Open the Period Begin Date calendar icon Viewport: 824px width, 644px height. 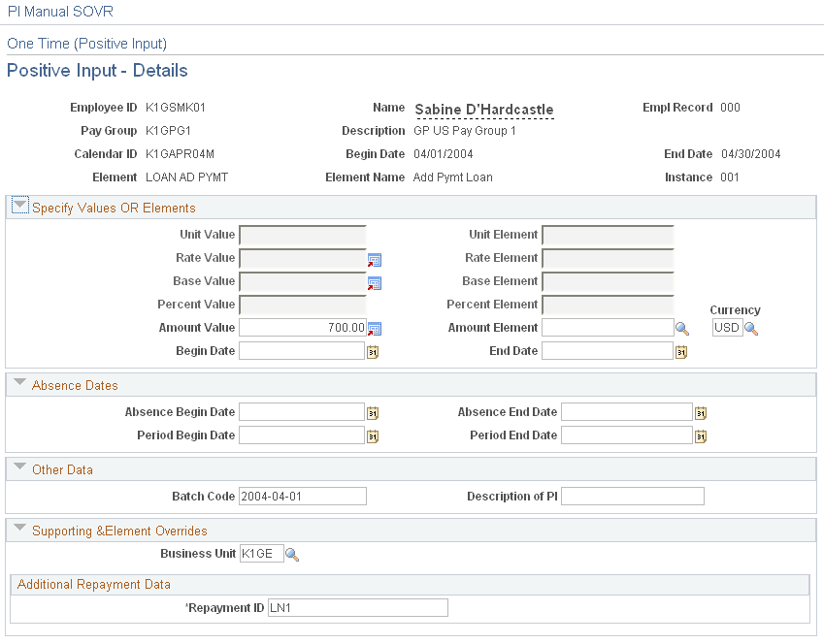[x=372, y=435]
